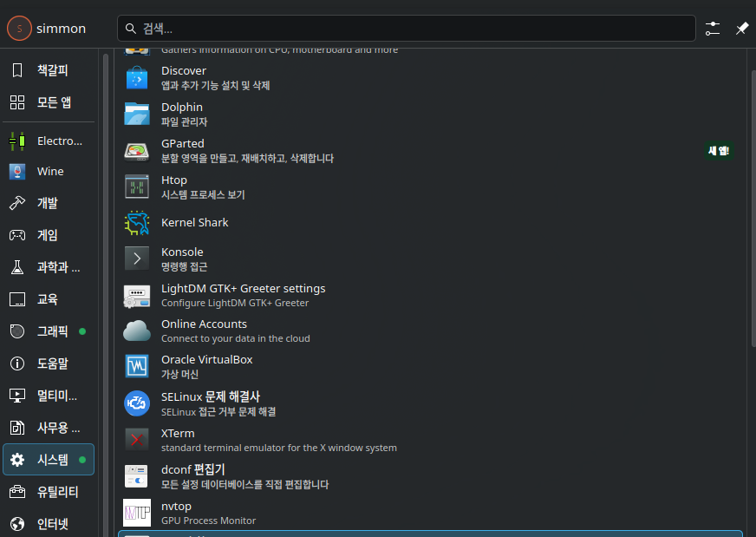Click the "Kernel Shark" name
This screenshot has height=537, width=756.
tap(195, 222)
